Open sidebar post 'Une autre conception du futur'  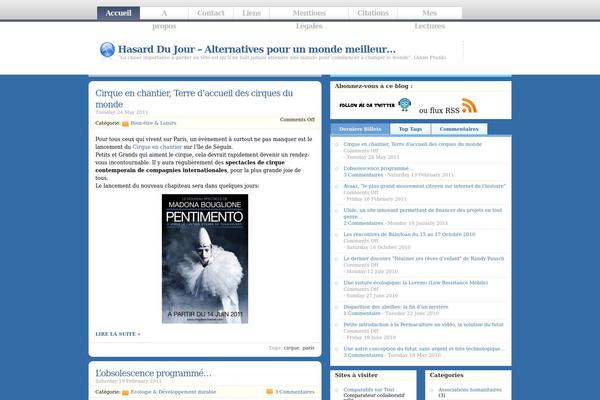point(424,349)
